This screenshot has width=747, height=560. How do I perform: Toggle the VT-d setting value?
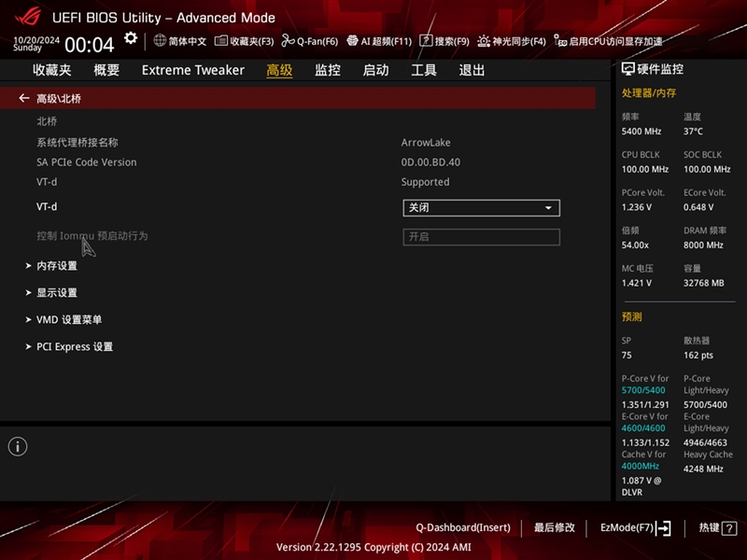pyautogui.click(x=480, y=207)
